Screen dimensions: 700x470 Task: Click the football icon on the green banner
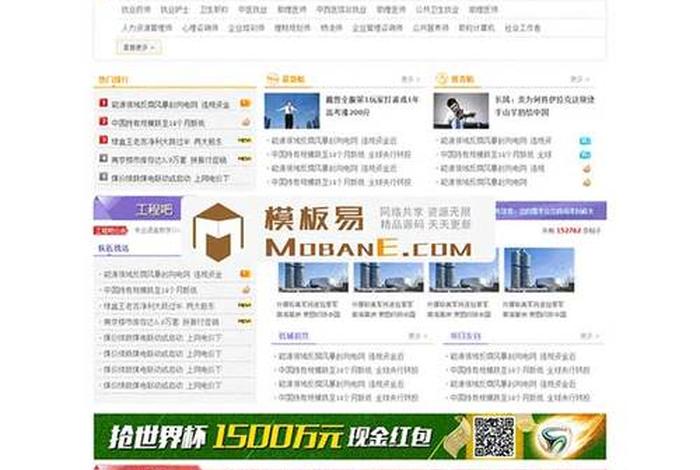pos(554,440)
